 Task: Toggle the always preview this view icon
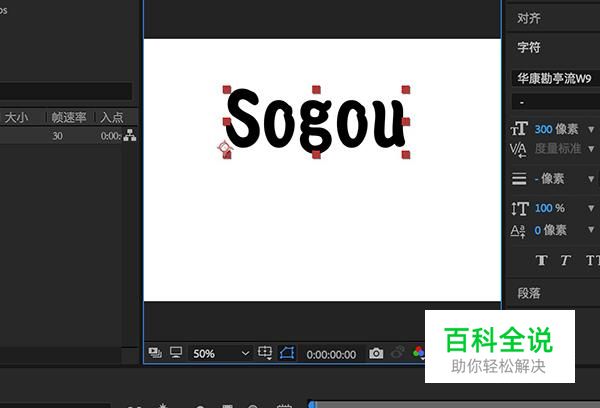[155, 353]
